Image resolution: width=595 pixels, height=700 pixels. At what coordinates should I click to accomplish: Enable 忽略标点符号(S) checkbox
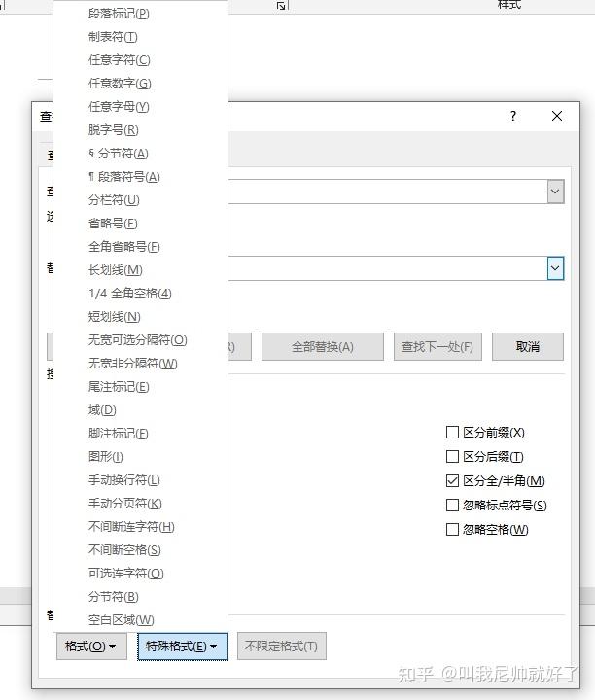pyautogui.click(x=452, y=505)
